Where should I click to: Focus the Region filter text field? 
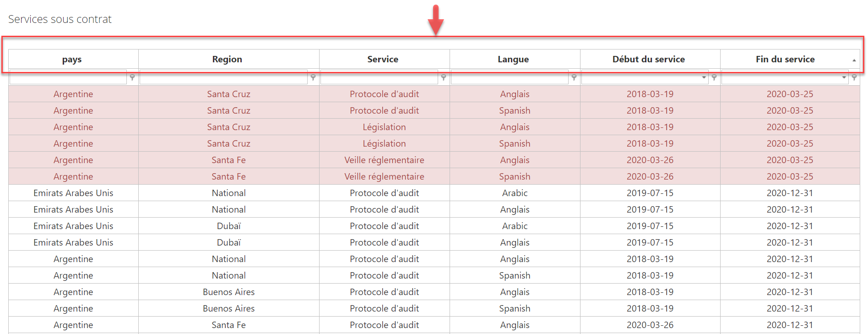point(223,77)
